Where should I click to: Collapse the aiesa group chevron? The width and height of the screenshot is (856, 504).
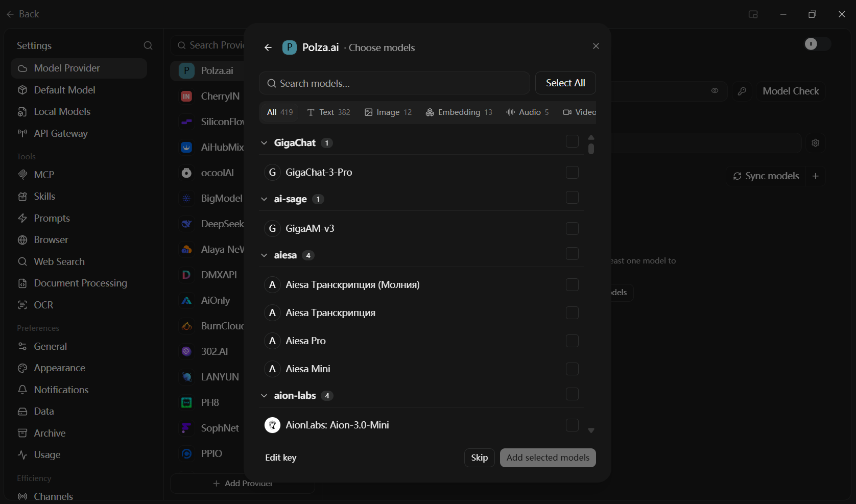[264, 255]
